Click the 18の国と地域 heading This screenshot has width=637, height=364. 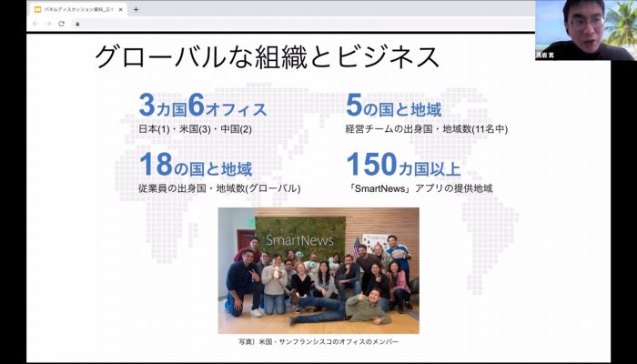196,167
